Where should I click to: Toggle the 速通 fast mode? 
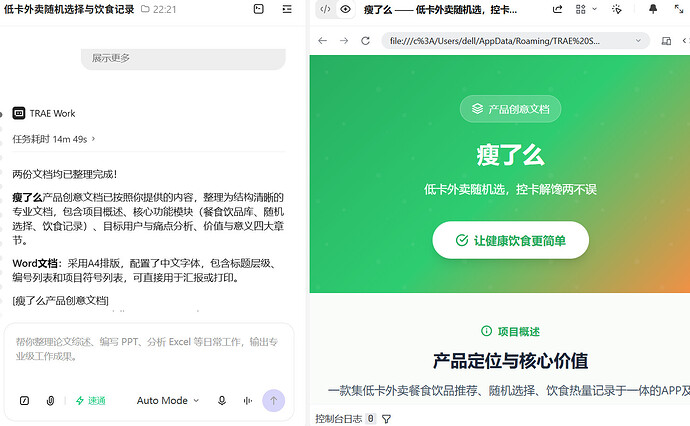pos(91,400)
